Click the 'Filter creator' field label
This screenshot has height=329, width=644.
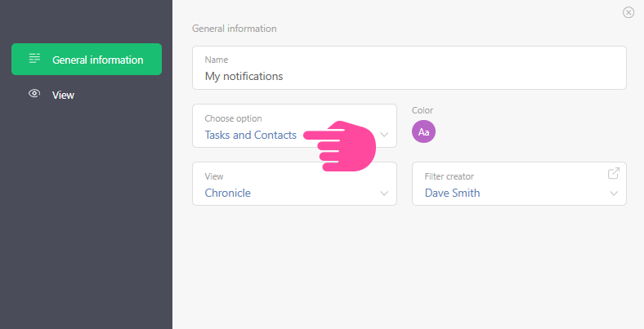[449, 176]
